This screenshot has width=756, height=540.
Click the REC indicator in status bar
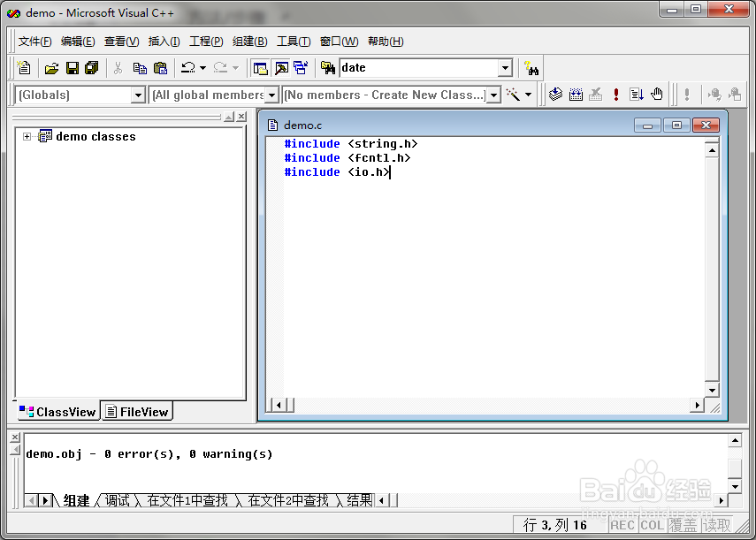(622, 525)
